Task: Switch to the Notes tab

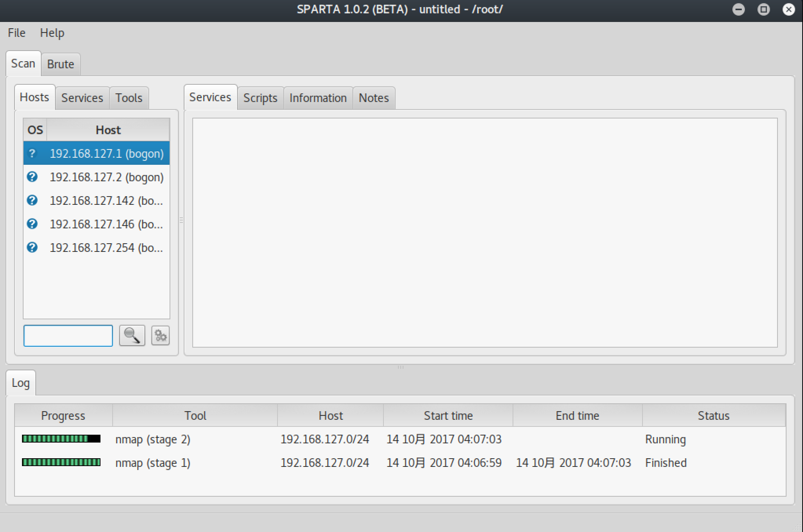Action: tap(374, 98)
